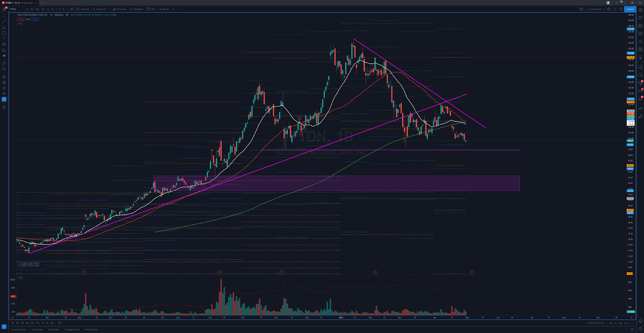Open the Stock Screener dropdown arrow

(29, 329)
